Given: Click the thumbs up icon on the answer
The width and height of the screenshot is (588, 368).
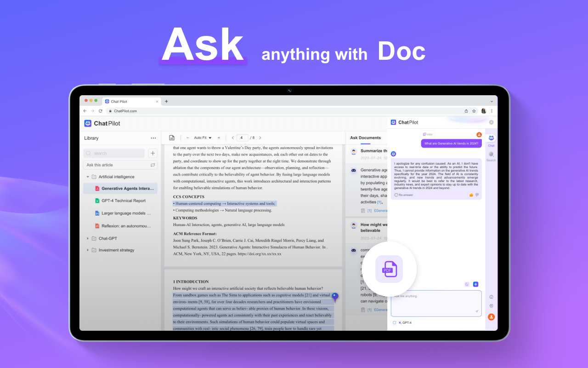Looking at the screenshot, I should point(471,195).
